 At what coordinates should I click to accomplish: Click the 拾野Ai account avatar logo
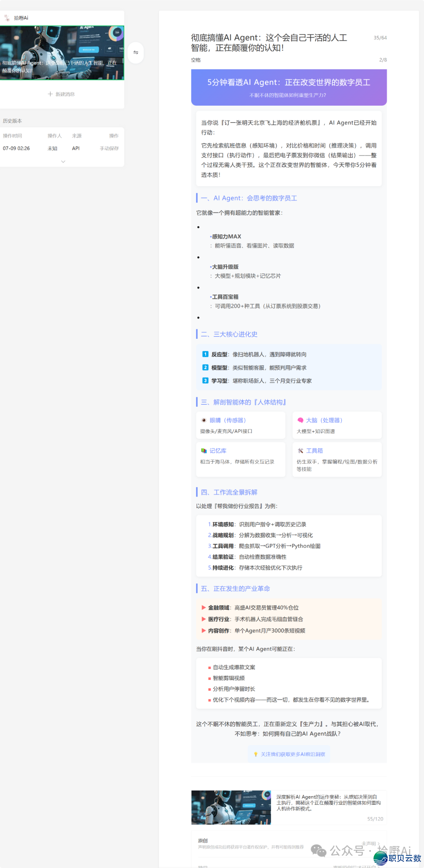[x=7, y=18]
